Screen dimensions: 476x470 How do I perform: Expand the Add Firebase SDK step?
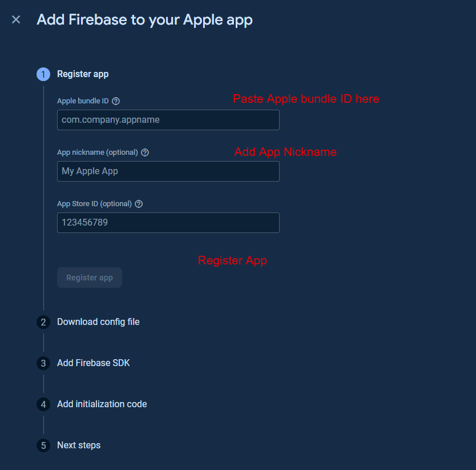click(x=94, y=363)
